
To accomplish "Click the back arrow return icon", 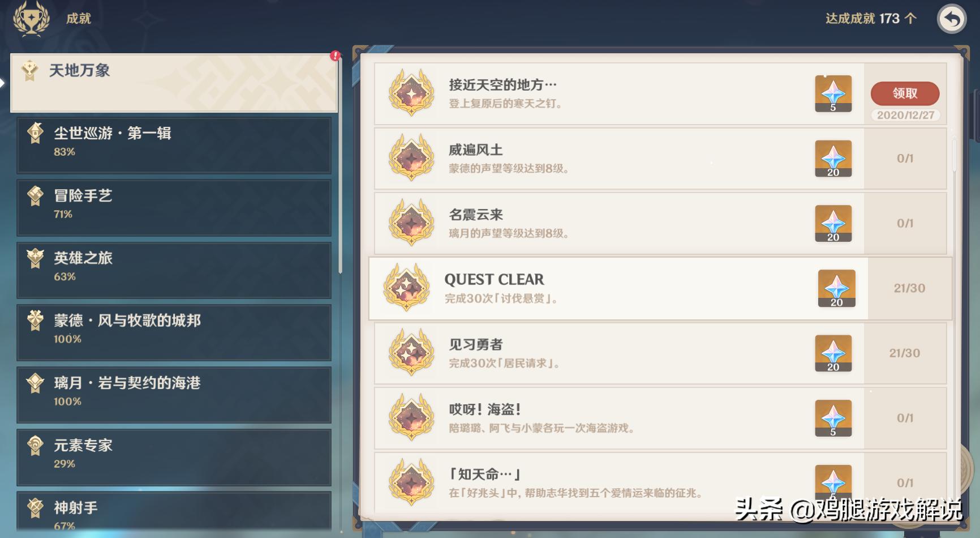I will 952,19.
